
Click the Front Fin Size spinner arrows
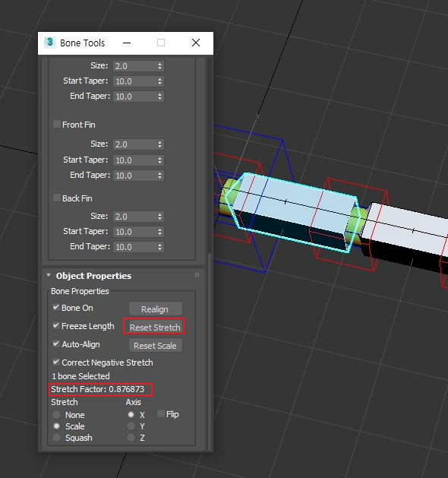(160, 144)
